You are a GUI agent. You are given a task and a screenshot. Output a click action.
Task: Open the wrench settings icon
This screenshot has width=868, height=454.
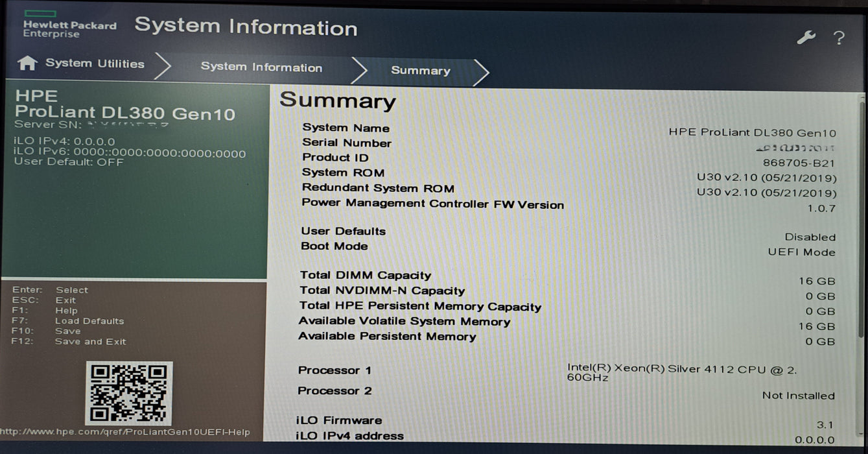pyautogui.click(x=806, y=38)
